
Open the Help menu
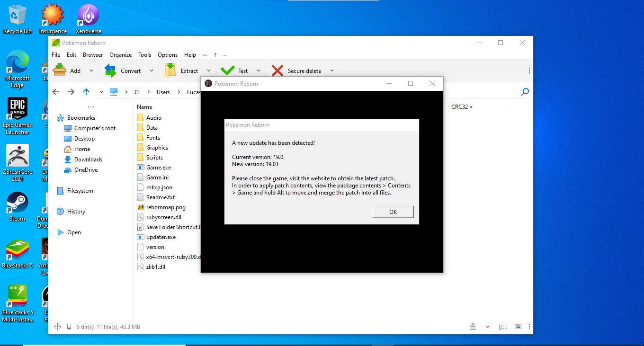point(190,55)
